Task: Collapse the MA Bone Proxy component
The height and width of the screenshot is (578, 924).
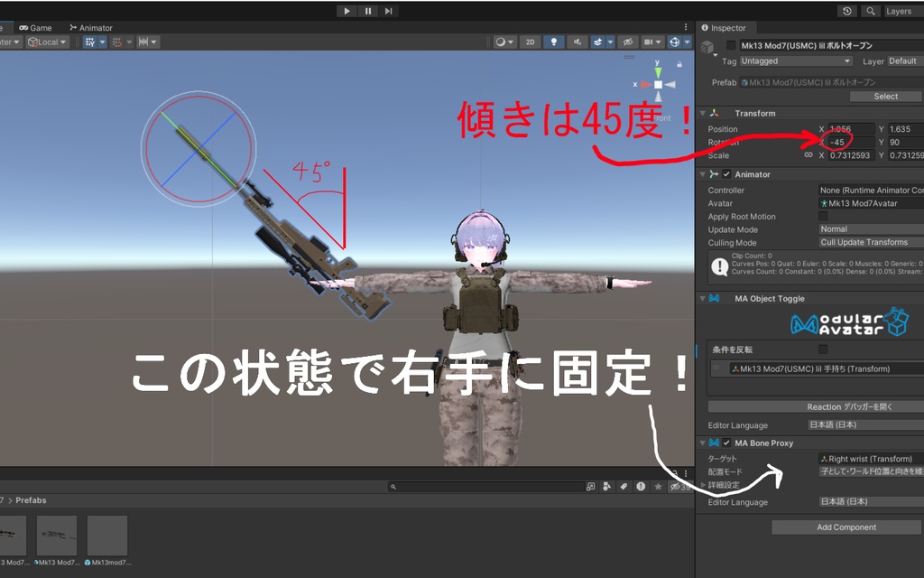Action: pyautogui.click(x=702, y=443)
